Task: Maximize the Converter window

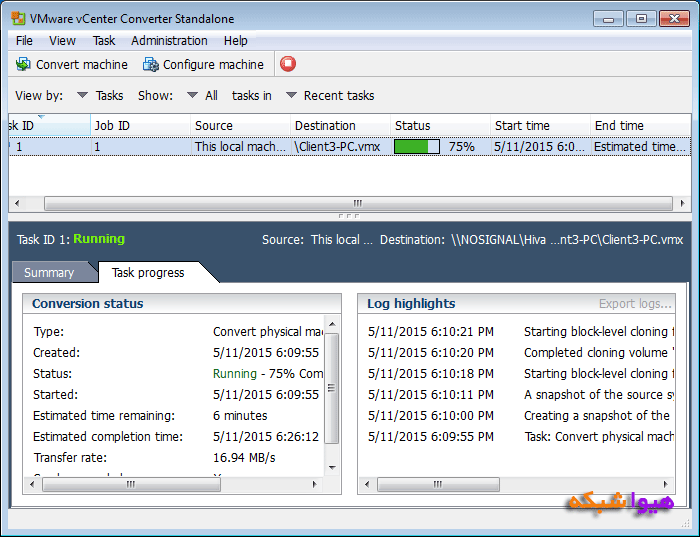Action: (641, 19)
